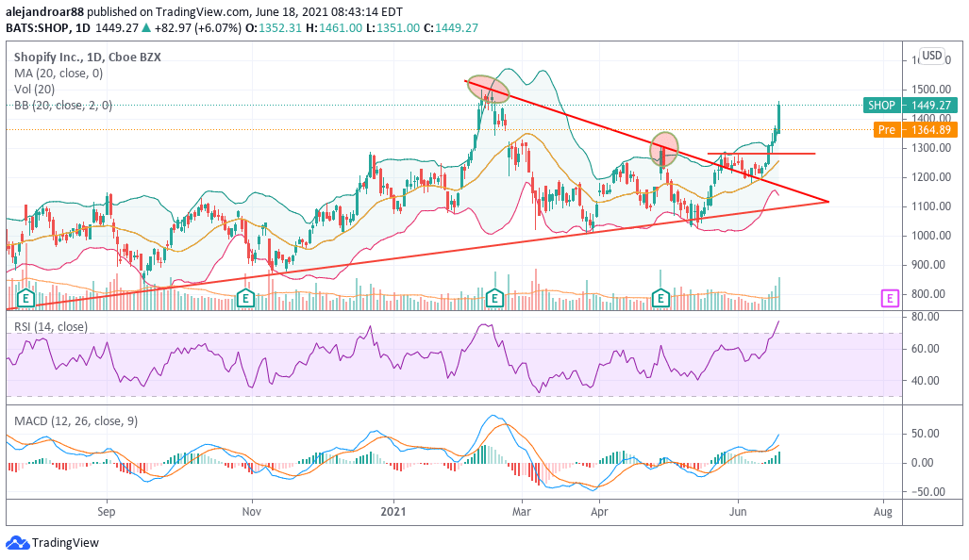Click the Aug label on the time axis

(883, 512)
